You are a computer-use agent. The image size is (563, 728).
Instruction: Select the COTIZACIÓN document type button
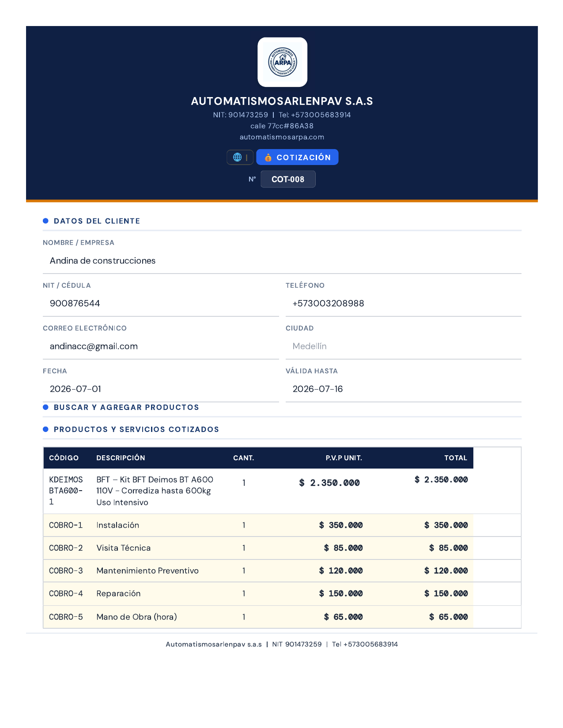click(x=297, y=157)
